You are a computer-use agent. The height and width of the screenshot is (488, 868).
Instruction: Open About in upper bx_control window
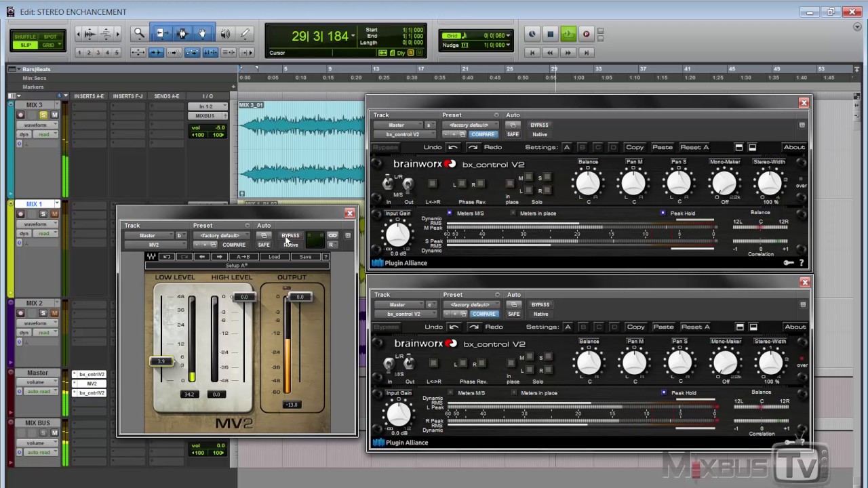point(794,147)
